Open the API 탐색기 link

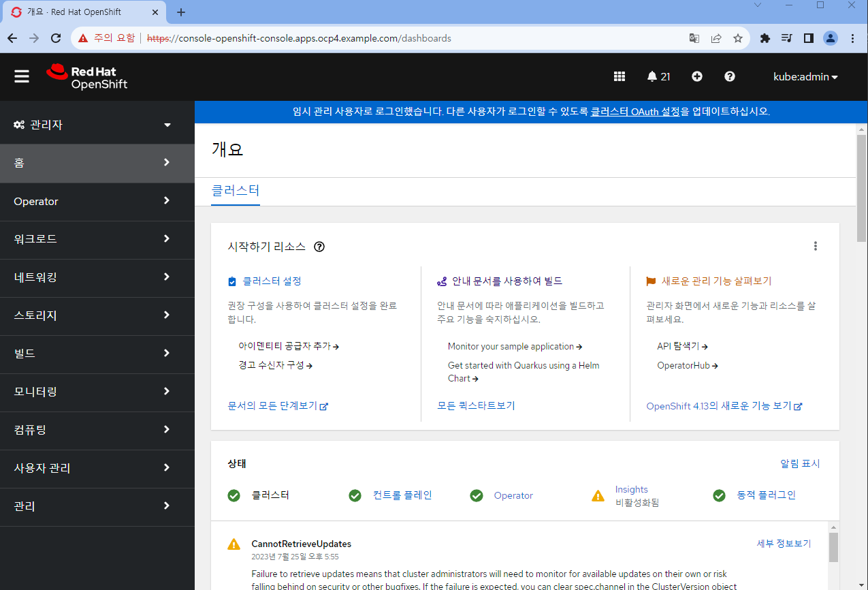click(x=682, y=346)
